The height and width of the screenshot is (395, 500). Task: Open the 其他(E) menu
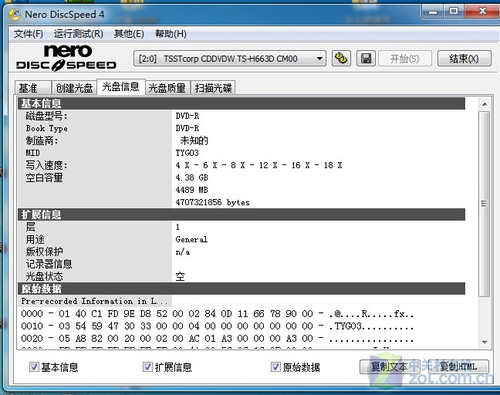pyautogui.click(x=129, y=34)
